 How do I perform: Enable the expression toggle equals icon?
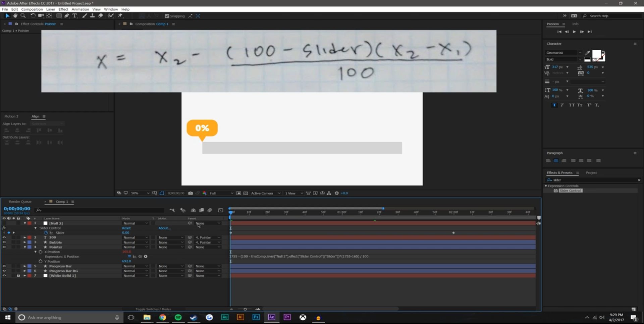coord(129,257)
